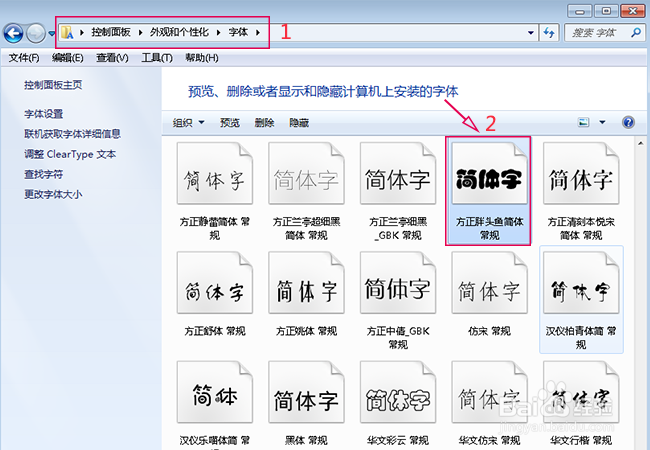This screenshot has height=450, width=650.
Task: Click the 隐藏 toolbar button
Action: (x=299, y=123)
